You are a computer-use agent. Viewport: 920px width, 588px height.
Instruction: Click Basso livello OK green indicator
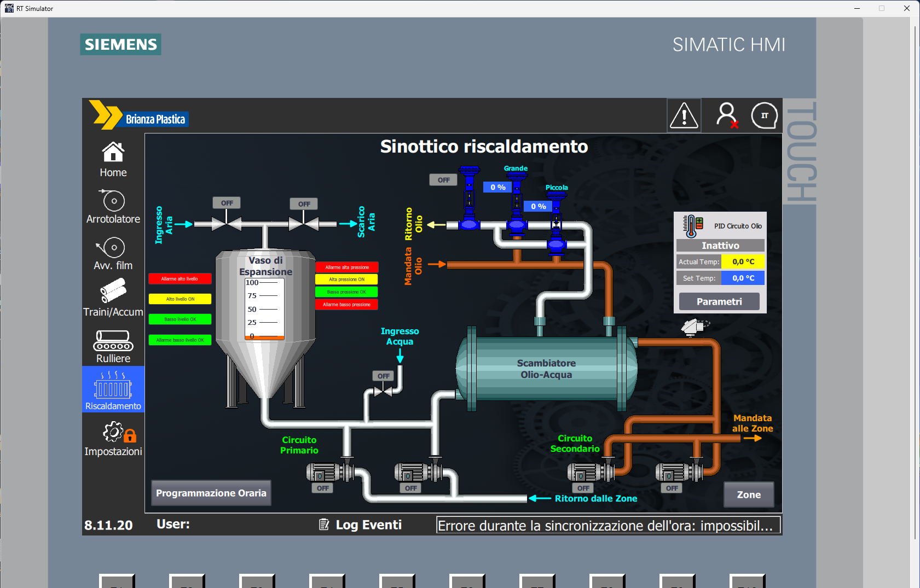pyautogui.click(x=180, y=319)
